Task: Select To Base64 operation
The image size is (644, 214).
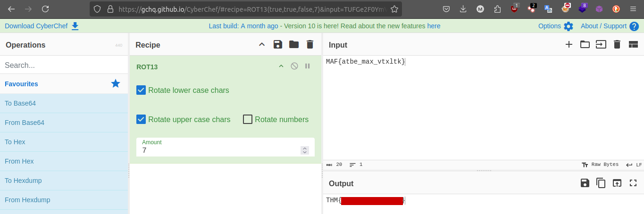Action: (x=64, y=103)
